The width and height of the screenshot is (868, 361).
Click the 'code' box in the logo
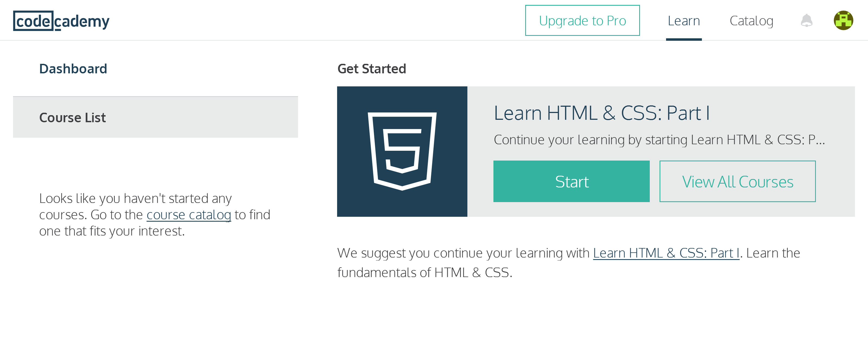pos(33,21)
